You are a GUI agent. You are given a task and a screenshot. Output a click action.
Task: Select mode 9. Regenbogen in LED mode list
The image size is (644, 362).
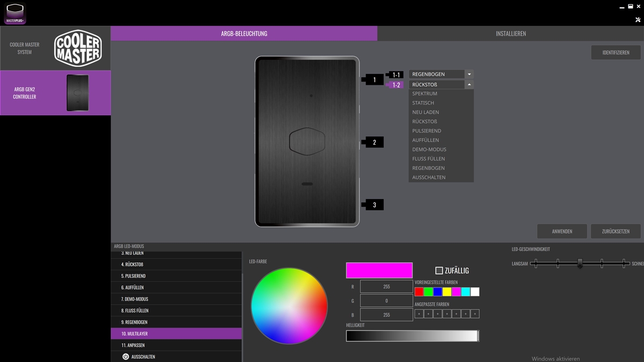coord(177,322)
